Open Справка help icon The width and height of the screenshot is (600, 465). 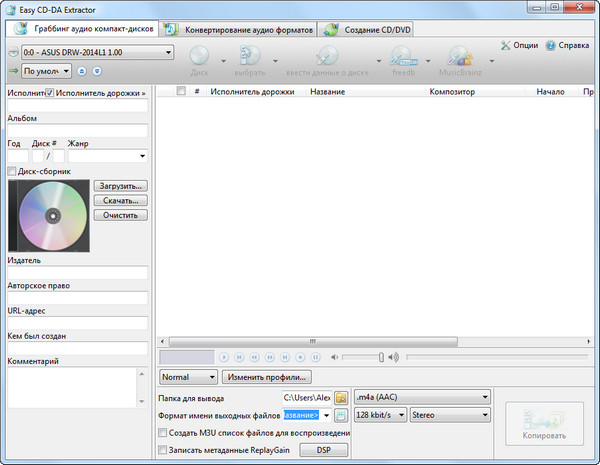point(550,45)
